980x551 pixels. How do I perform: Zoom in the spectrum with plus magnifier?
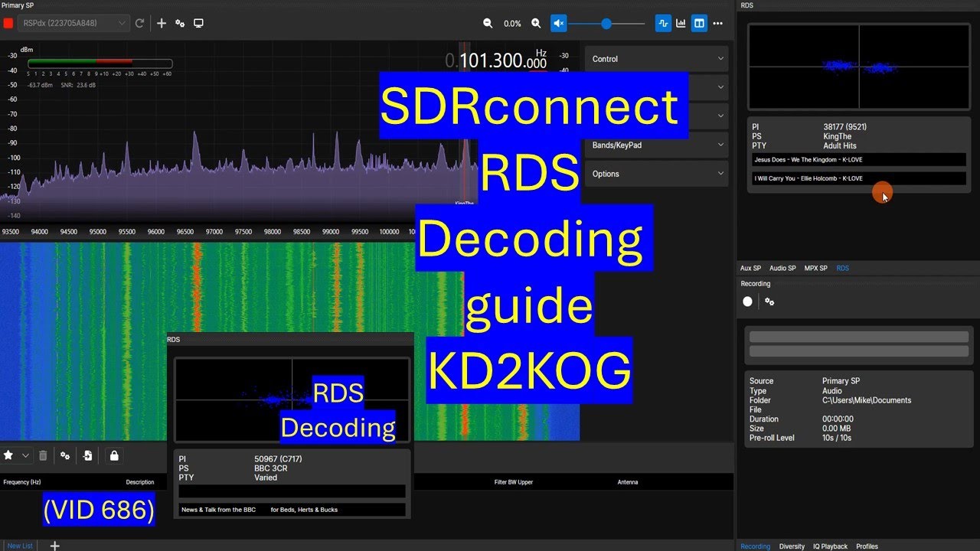tap(536, 24)
